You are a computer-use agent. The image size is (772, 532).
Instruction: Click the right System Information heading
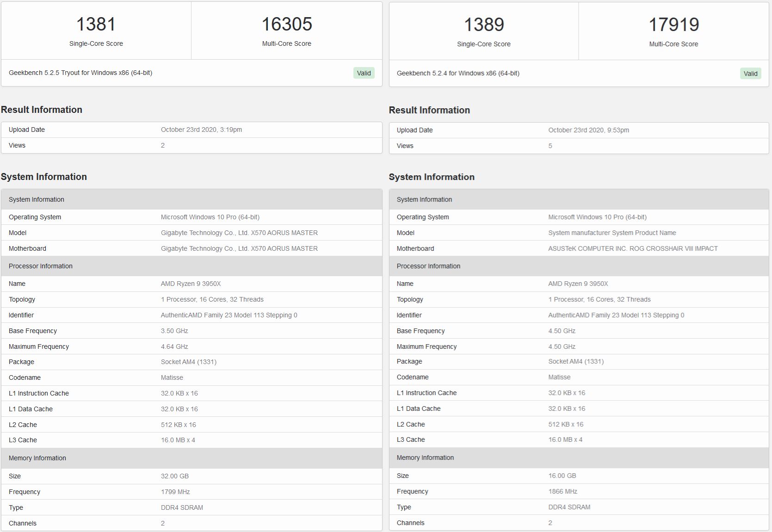(x=432, y=177)
